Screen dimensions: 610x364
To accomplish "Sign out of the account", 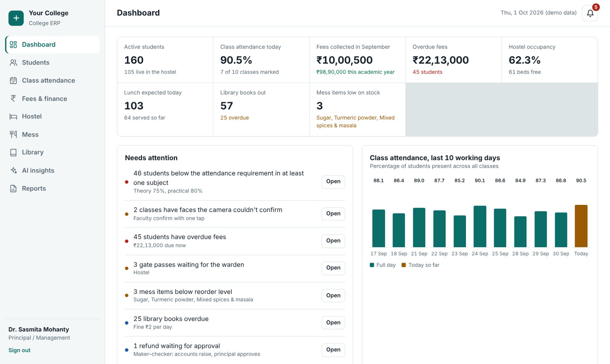I will [x=19, y=350].
